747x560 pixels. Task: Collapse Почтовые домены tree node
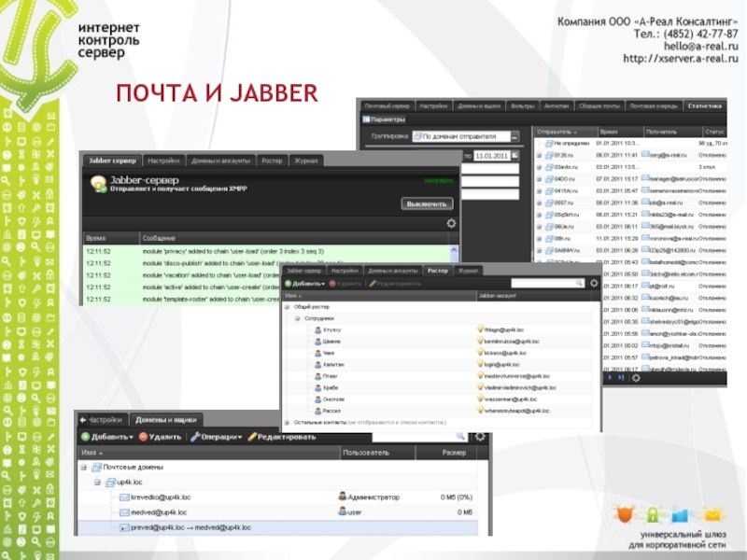coord(84,468)
